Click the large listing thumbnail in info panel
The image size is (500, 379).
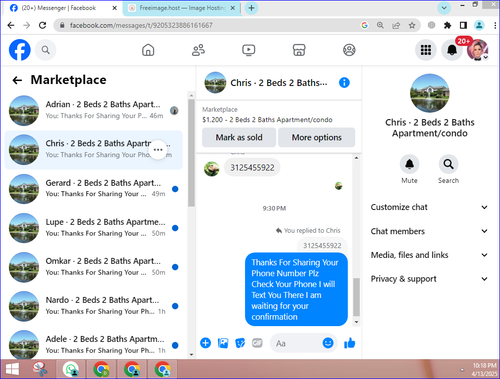pos(430,93)
